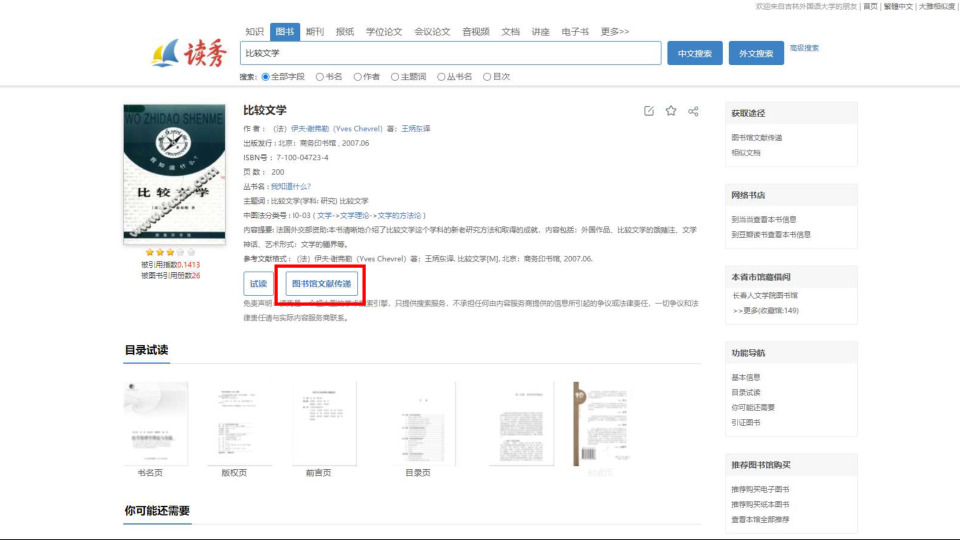Open author link 伊夫·谢弗勒 (Yves Chevrel)
Screen dimensions: 960x540
click(x=336, y=129)
